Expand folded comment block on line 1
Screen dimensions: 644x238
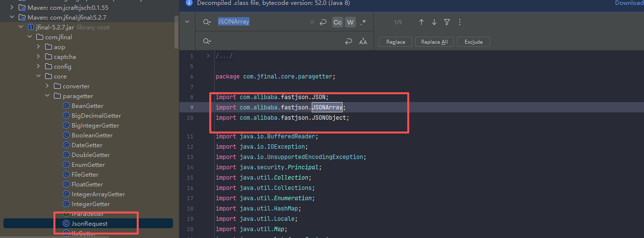208,55
